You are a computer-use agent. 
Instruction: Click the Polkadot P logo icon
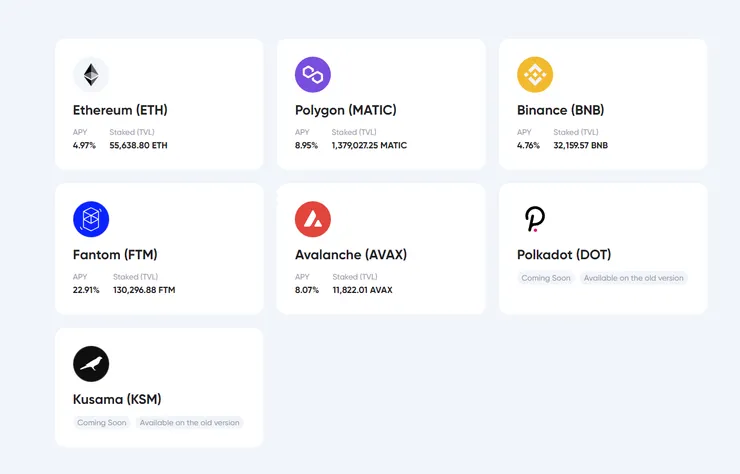point(535,219)
